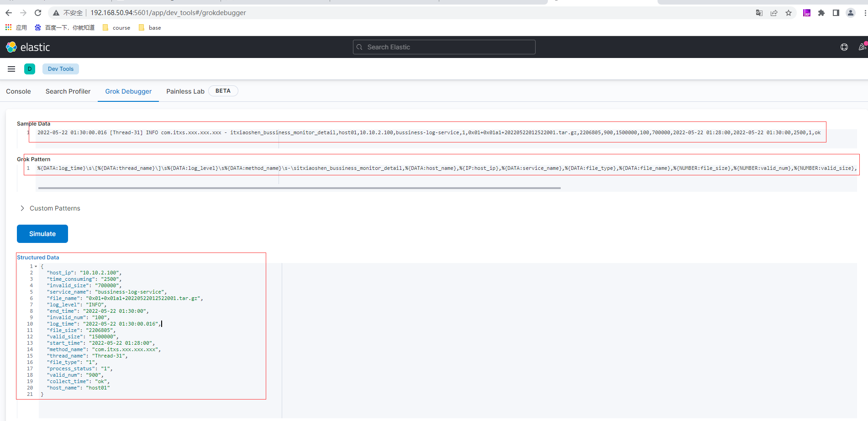868x421 pixels.
Task: Click the Elastic logo
Action: pyautogui.click(x=28, y=47)
